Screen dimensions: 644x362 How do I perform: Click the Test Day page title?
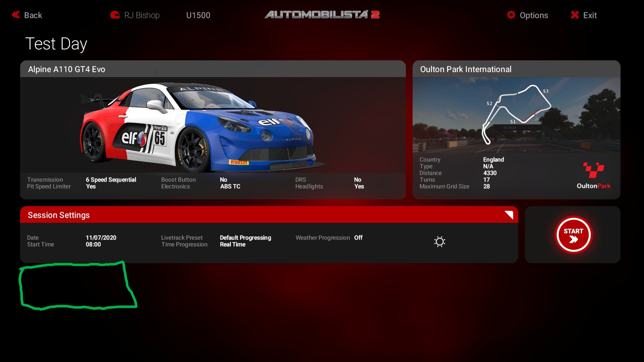click(56, 44)
